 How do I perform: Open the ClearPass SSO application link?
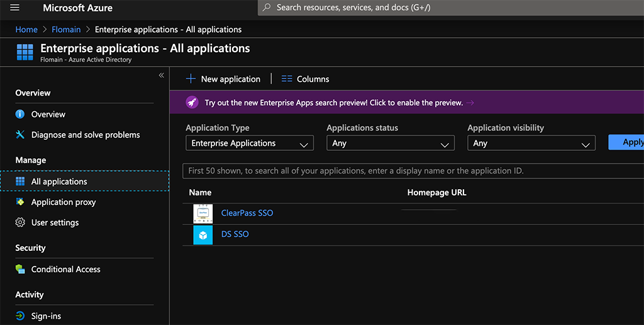(x=247, y=213)
